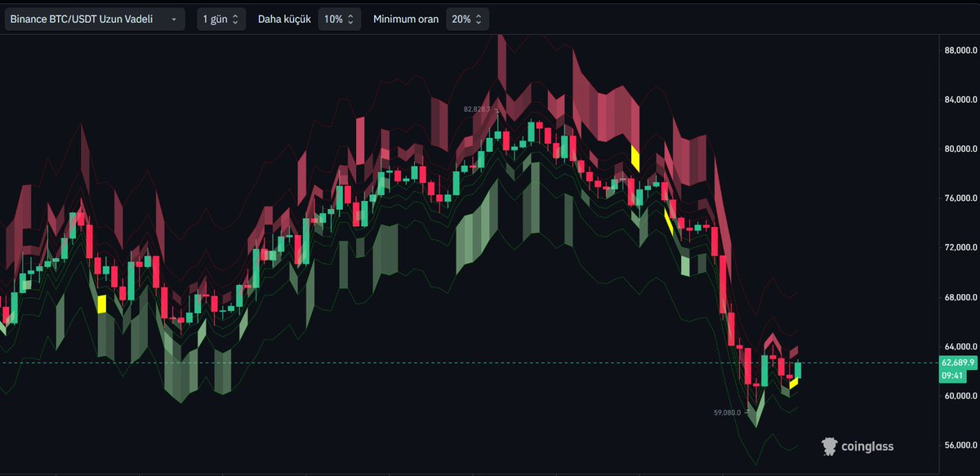This screenshot has width=980, height=476.
Task: Click the 72,000.0 price axis label
Action: coord(960,247)
